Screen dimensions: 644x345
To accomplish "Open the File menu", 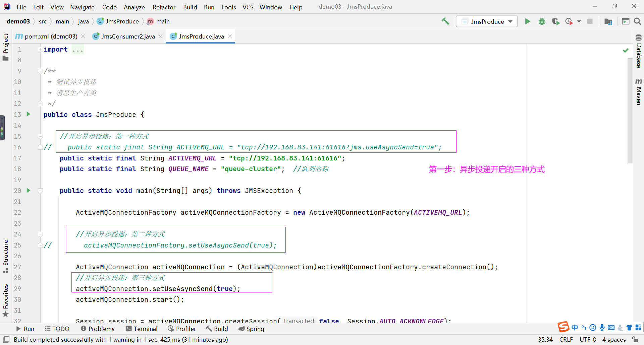I will click(21, 7).
